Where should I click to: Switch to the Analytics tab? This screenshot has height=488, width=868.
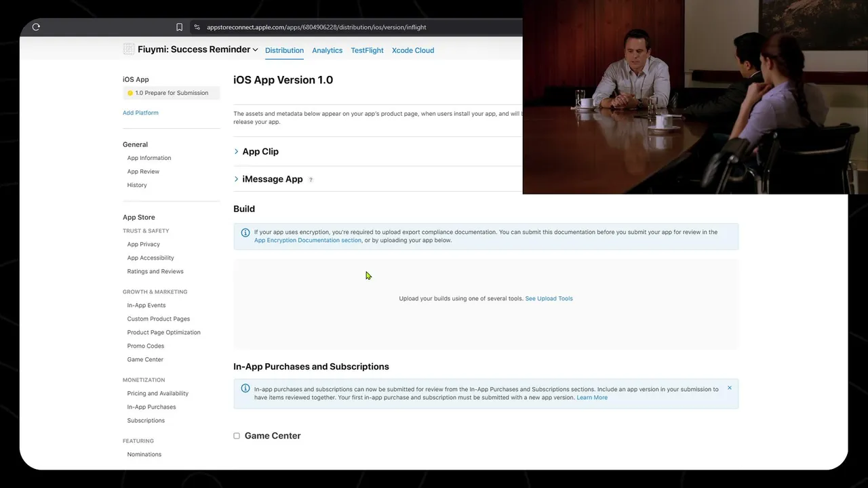tap(327, 50)
